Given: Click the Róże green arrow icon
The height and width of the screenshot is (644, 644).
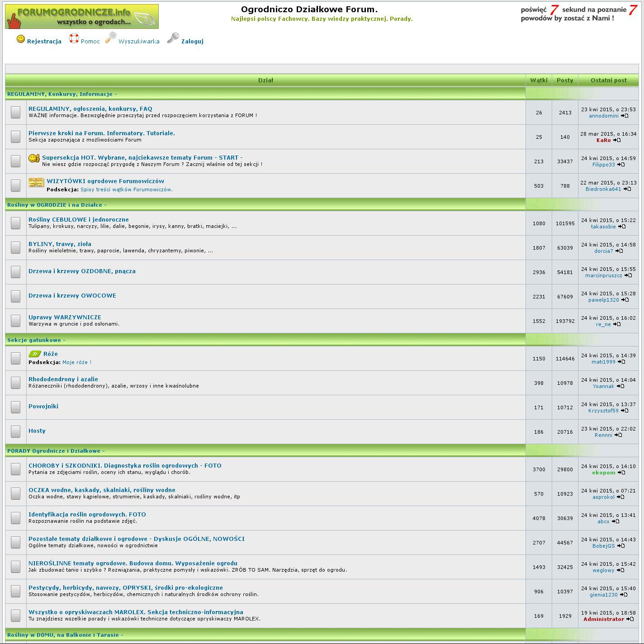Looking at the screenshot, I should click(x=35, y=354).
